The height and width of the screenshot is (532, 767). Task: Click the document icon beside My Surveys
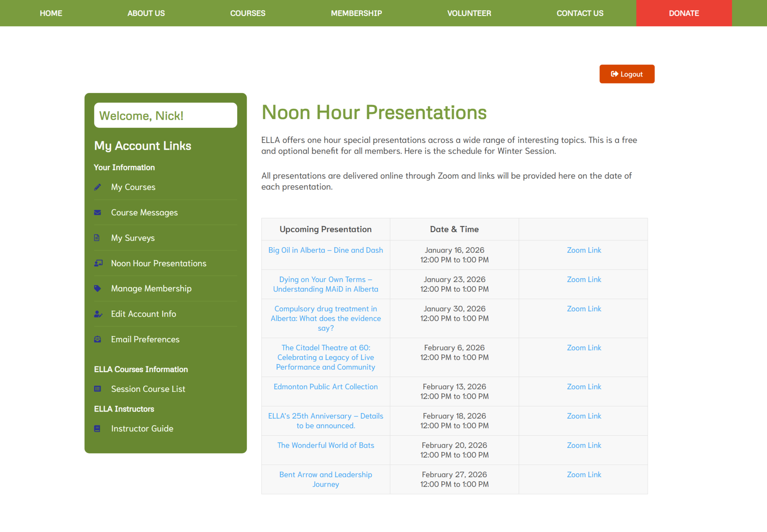click(97, 238)
